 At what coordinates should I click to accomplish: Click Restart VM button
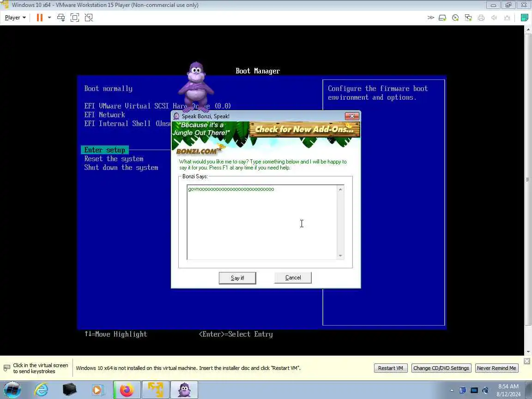tap(391, 368)
